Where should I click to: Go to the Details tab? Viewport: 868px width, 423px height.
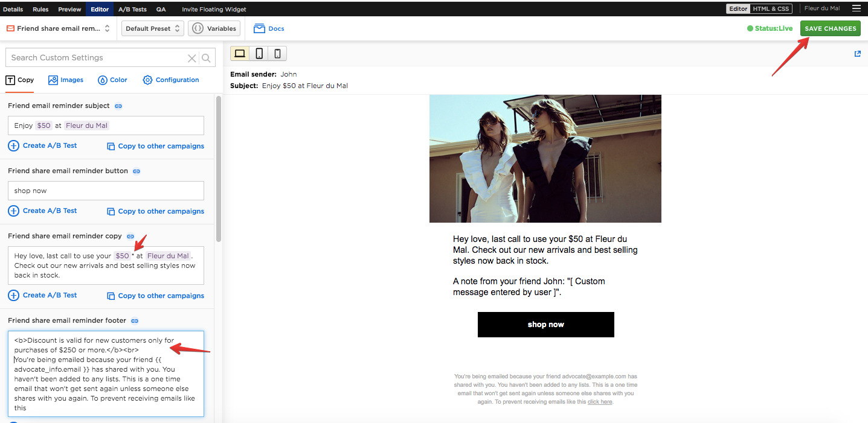click(13, 9)
